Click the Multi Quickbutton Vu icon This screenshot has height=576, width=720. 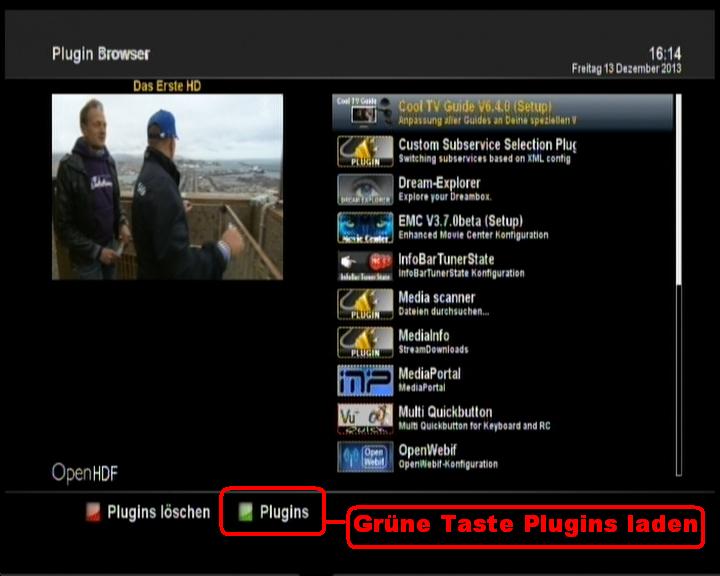coord(364,418)
